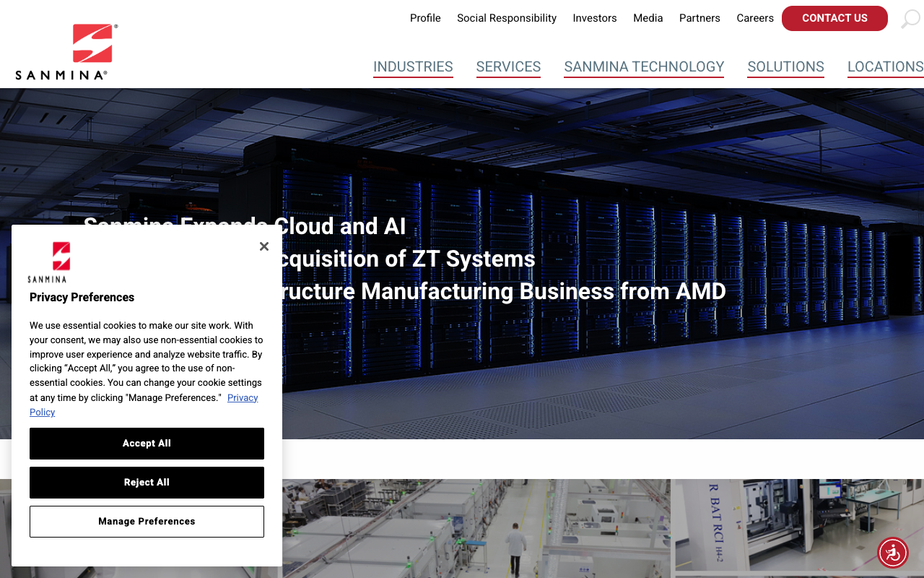This screenshot has height=578, width=924.
Task: Click the ZT Systems acquisition headline
Action: click(404, 259)
